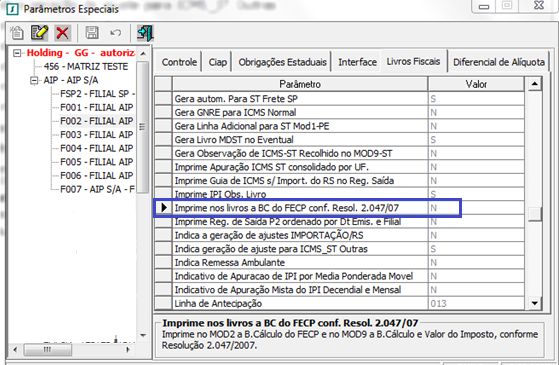Select row Linha de Antecipação

(x=339, y=303)
